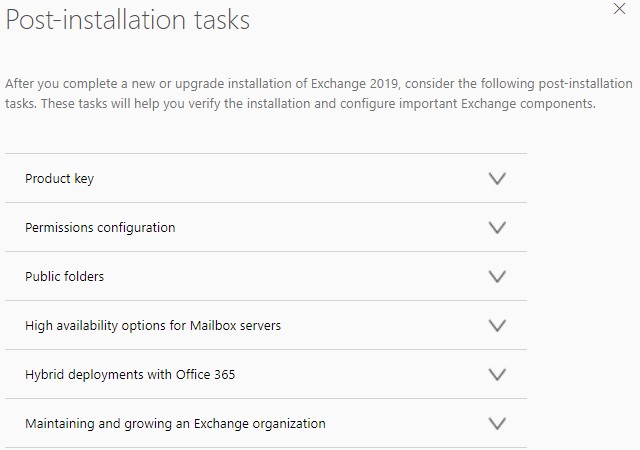Click the Public folders label
640x450 pixels.
(x=64, y=277)
